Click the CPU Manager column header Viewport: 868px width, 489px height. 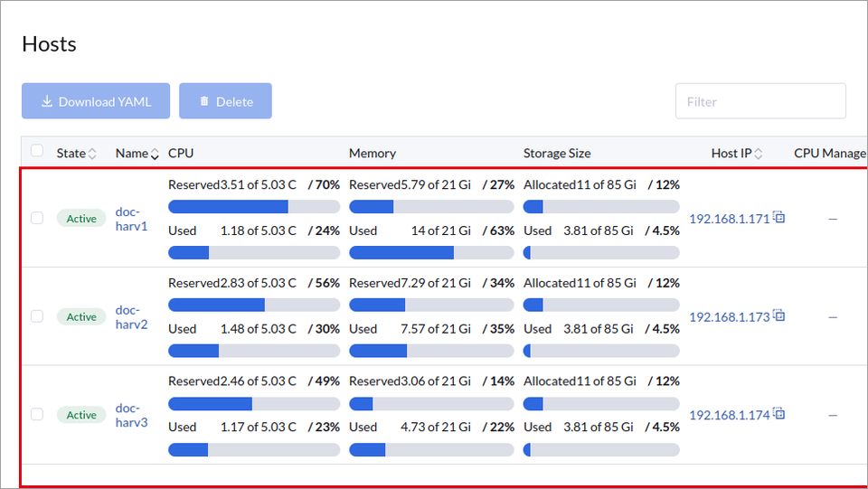pos(830,154)
